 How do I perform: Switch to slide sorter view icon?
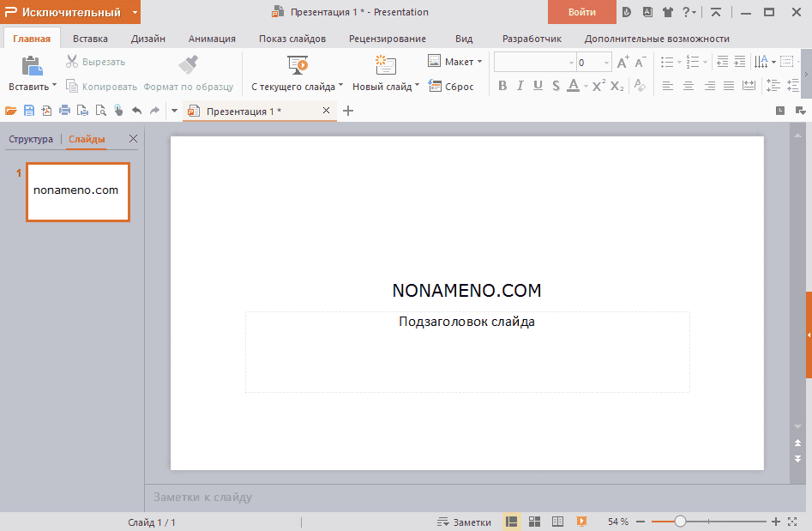point(534,522)
